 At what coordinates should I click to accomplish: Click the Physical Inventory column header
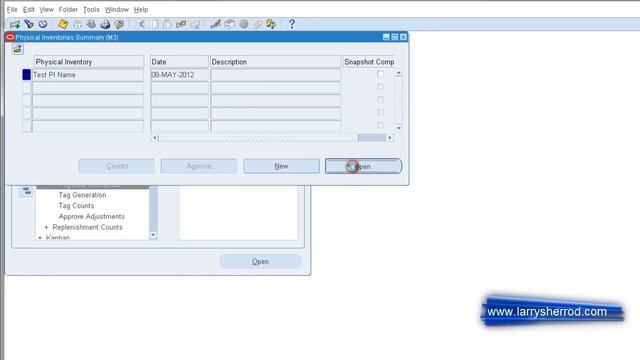pyautogui.click(x=89, y=62)
